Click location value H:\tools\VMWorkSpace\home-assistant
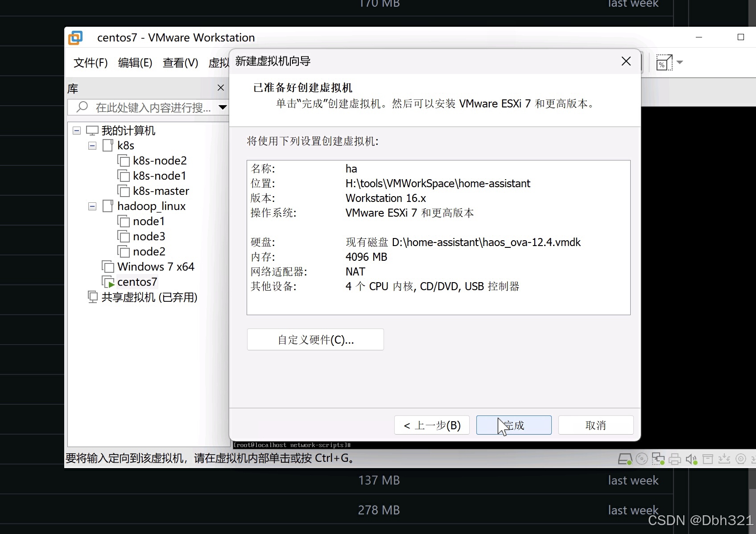Image resolution: width=756 pixels, height=534 pixels. click(438, 183)
